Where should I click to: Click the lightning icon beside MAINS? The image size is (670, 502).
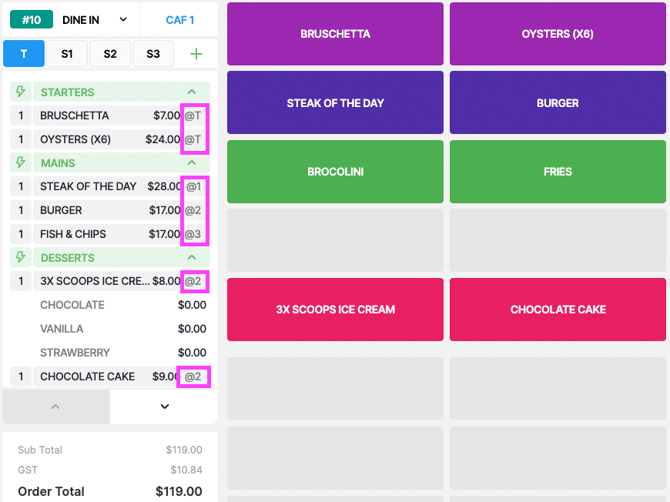tap(21, 162)
